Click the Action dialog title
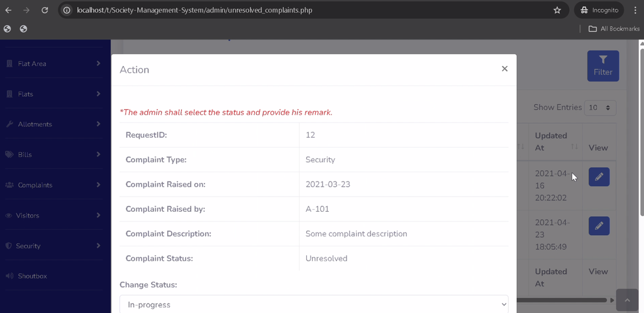 click(135, 70)
